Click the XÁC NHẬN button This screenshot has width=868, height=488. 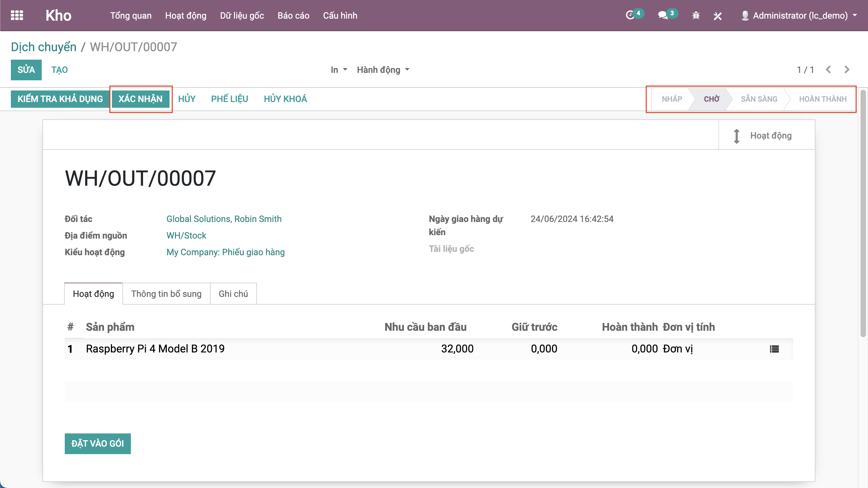pyautogui.click(x=140, y=99)
